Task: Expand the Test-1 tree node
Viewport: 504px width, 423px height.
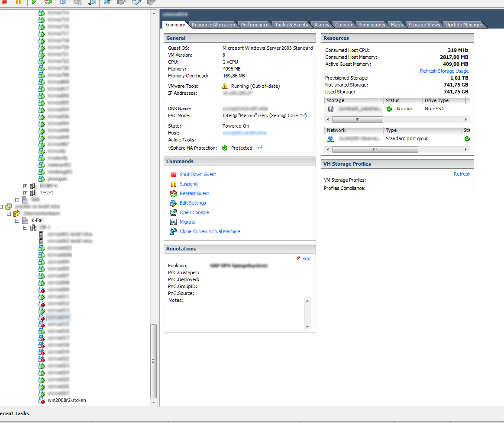Action: click(x=25, y=192)
